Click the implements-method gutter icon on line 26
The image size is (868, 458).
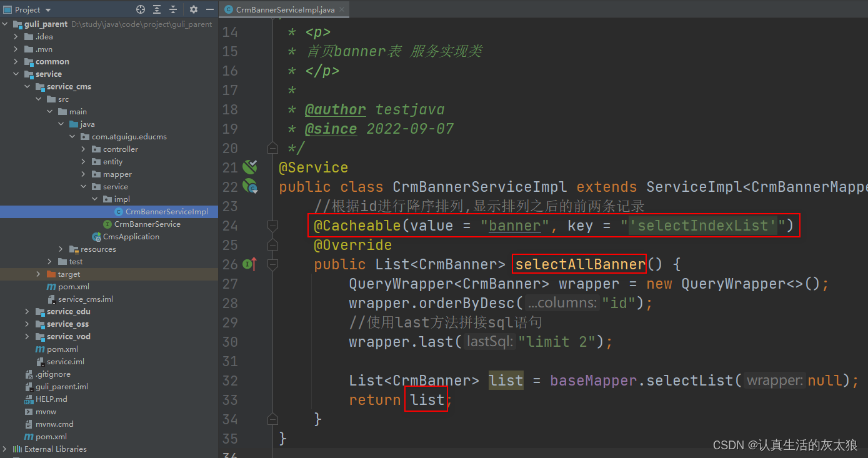(x=250, y=264)
